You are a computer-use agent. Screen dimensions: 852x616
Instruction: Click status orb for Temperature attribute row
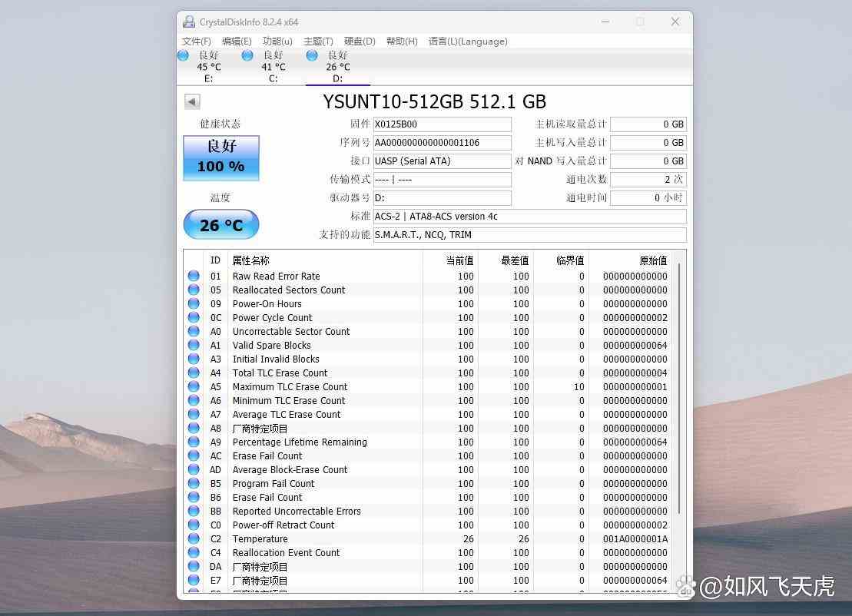pos(194,538)
